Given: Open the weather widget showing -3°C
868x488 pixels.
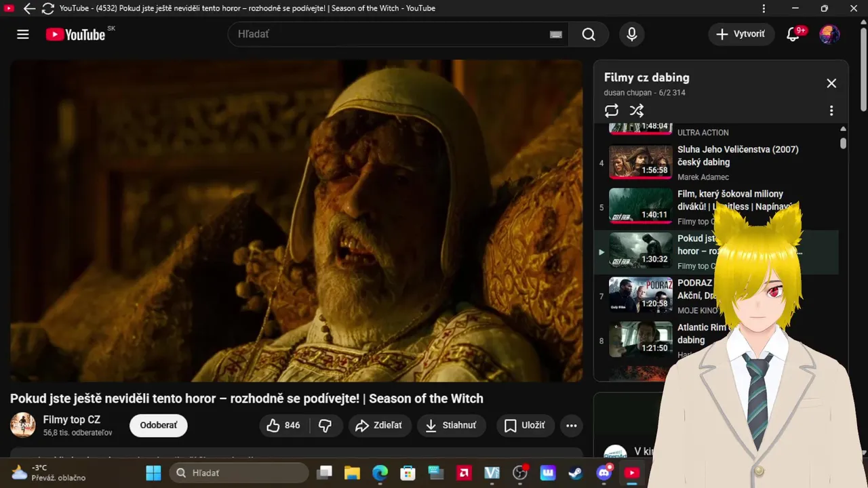Looking at the screenshot, I should click(x=48, y=473).
